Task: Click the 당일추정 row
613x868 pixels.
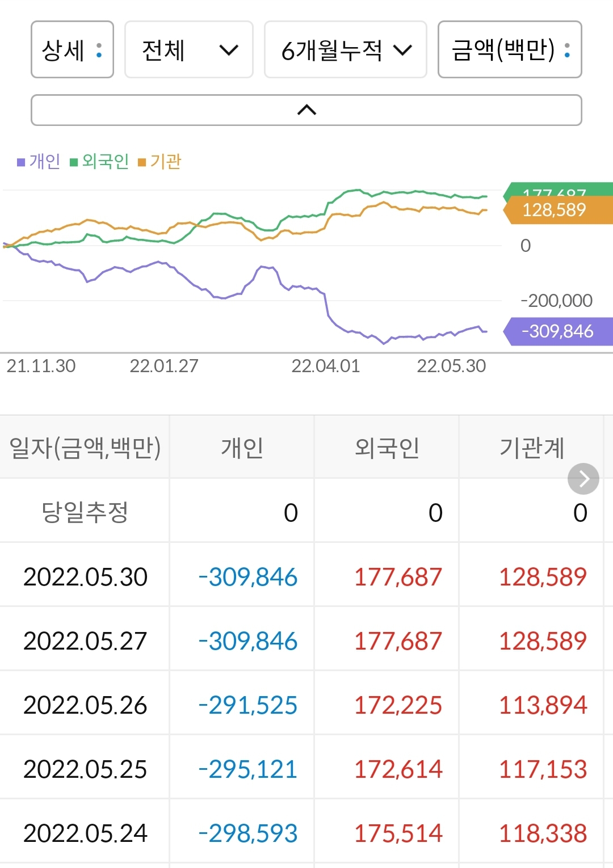Action: 85,511
